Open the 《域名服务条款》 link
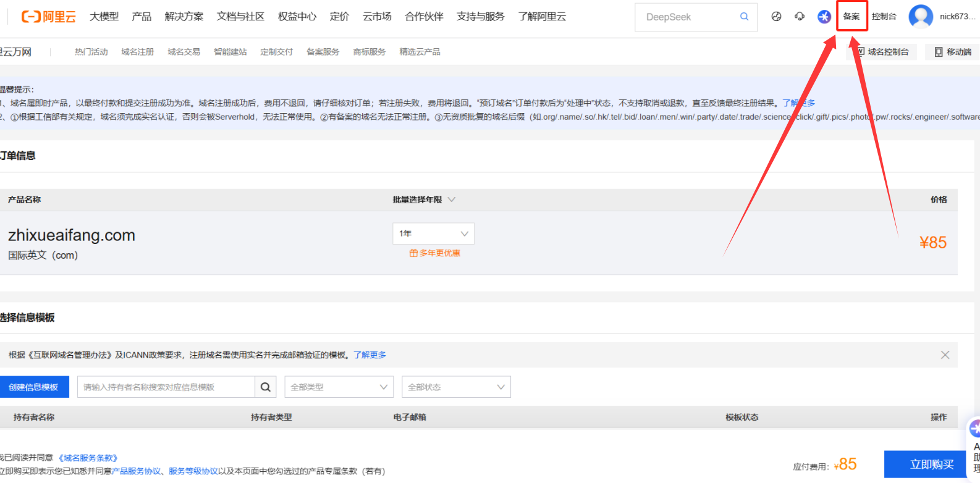 88,458
